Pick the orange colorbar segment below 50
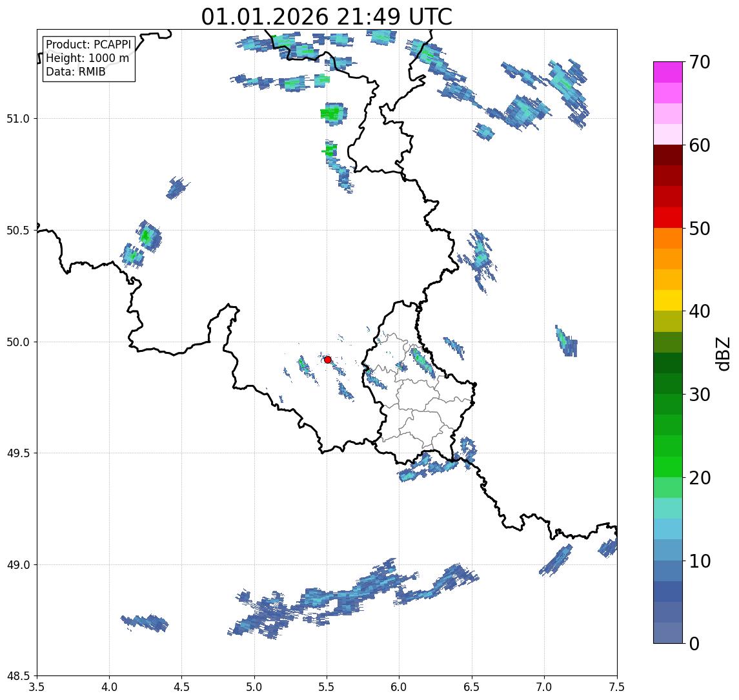The height and width of the screenshot is (700, 739). point(668,238)
